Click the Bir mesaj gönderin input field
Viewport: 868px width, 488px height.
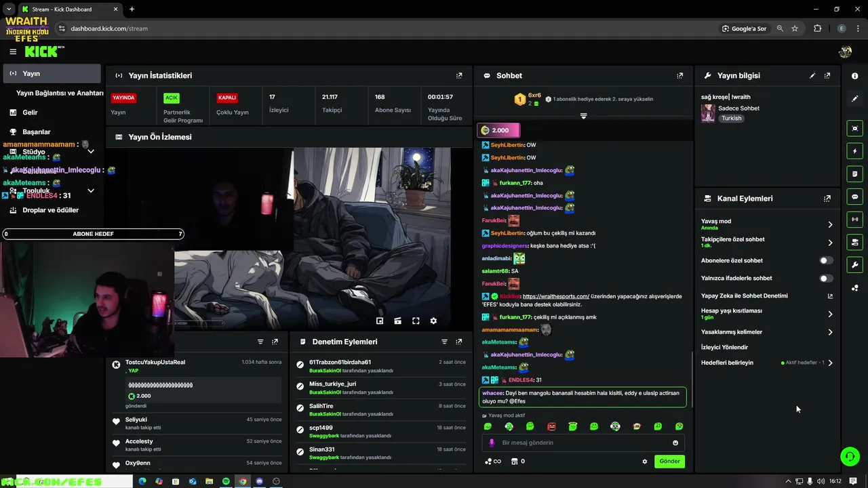pyautogui.click(x=585, y=443)
